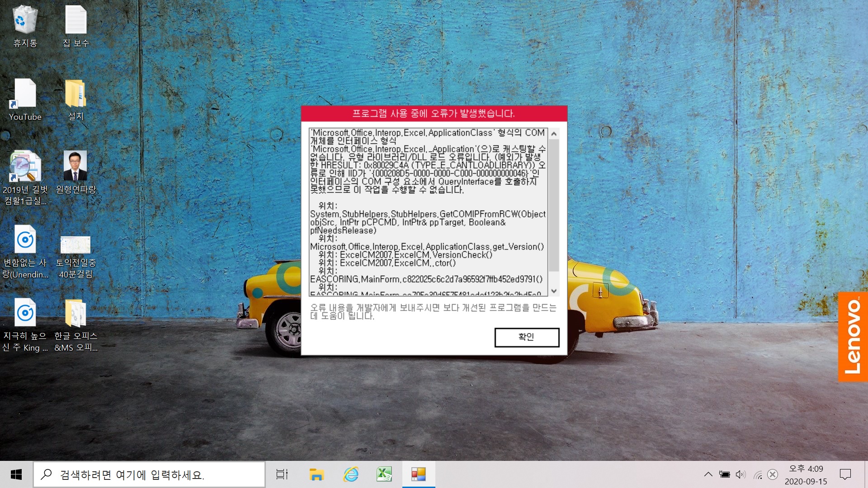
Task: Open the 지극히 높으신 주 King file
Action: pyautogui.click(x=25, y=313)
